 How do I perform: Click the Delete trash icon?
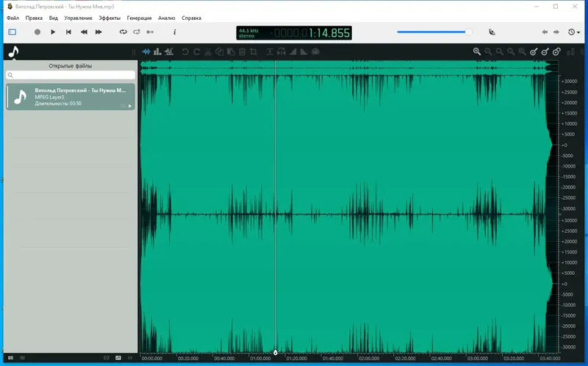243,51
